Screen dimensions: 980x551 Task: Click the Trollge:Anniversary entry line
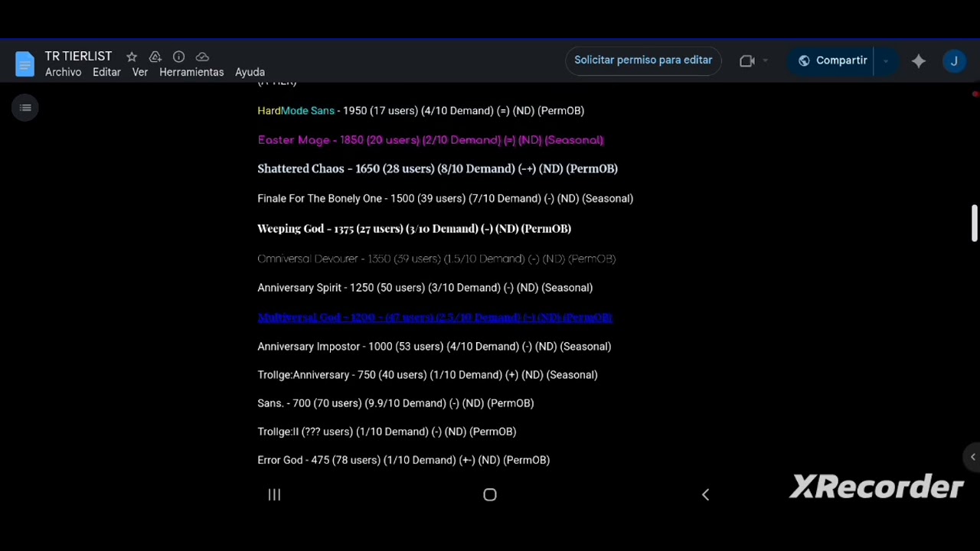427,375
